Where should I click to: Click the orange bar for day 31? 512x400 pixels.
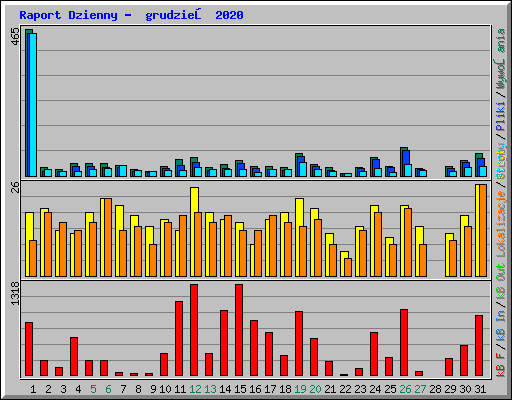[x=483, y=230]
